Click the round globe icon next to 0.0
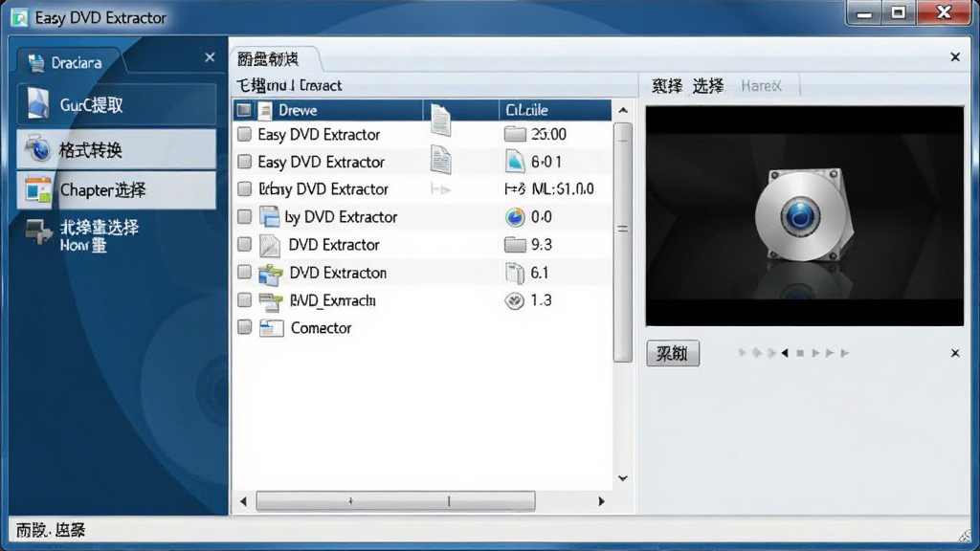 pos(515,217)
